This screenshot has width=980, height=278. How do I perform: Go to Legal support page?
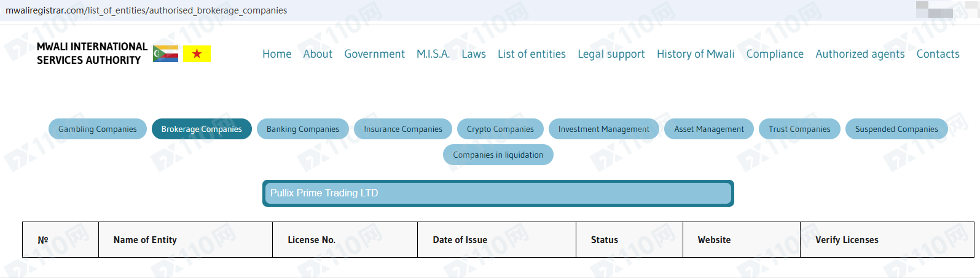click(611, 54)
